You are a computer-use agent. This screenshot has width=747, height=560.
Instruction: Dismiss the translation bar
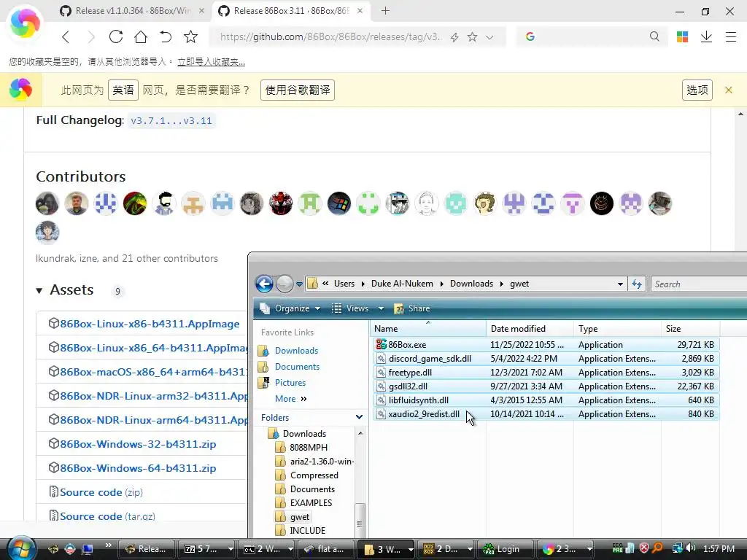click(x=729, y=90)
